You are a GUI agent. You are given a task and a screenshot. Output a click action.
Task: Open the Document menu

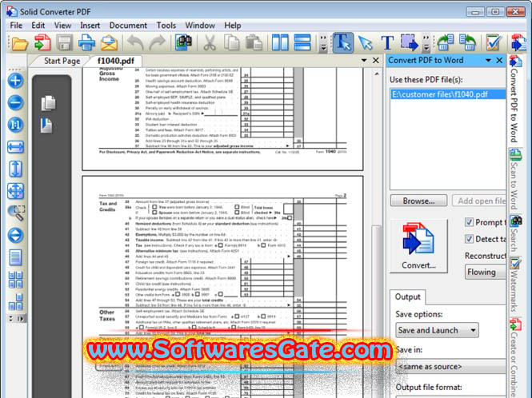click(x=128, y=26)
